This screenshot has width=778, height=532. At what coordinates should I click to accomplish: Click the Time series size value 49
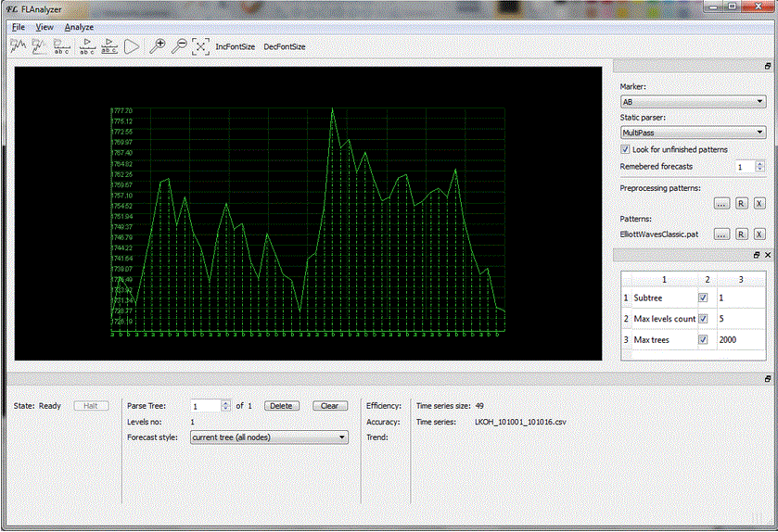pos(479,406)
